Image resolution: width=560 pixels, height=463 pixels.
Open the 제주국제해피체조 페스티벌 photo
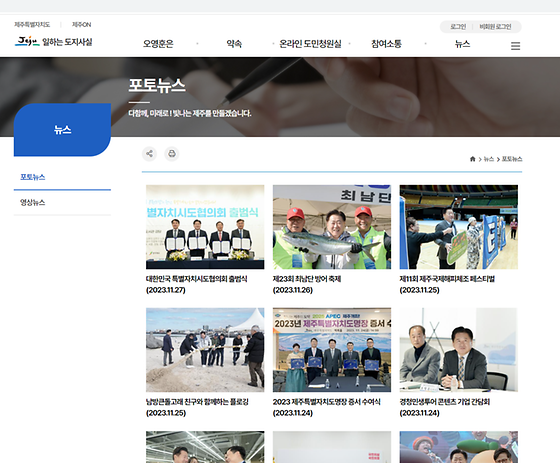(459, 227)
